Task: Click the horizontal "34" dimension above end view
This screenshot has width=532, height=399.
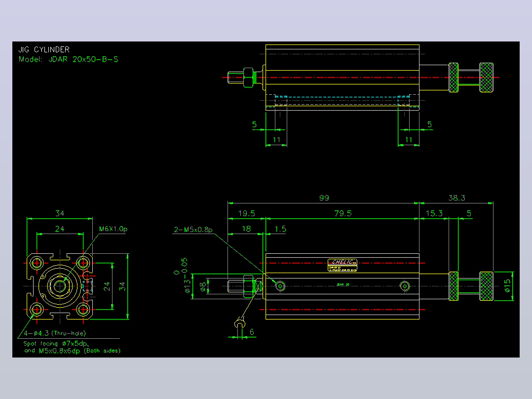Action: click(x=60, y=213)
